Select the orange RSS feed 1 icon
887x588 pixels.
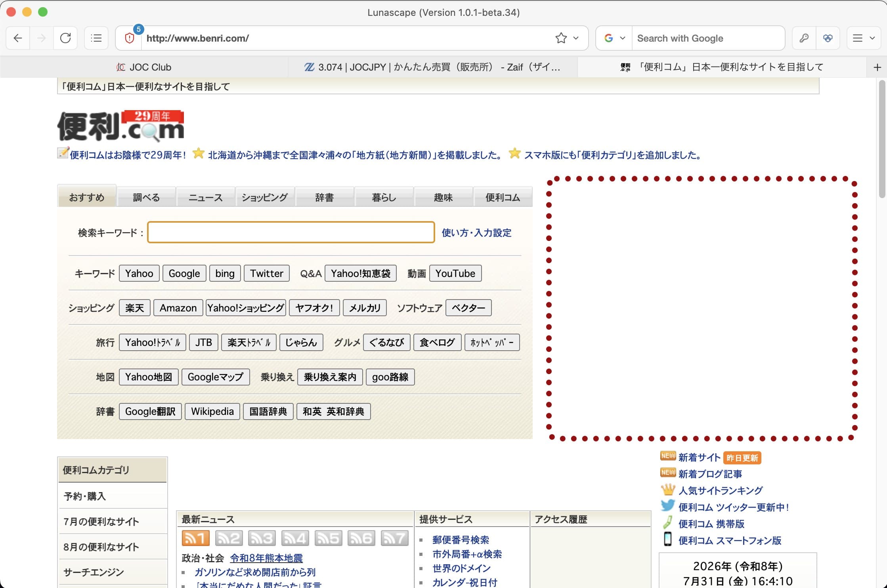point(195,538)
